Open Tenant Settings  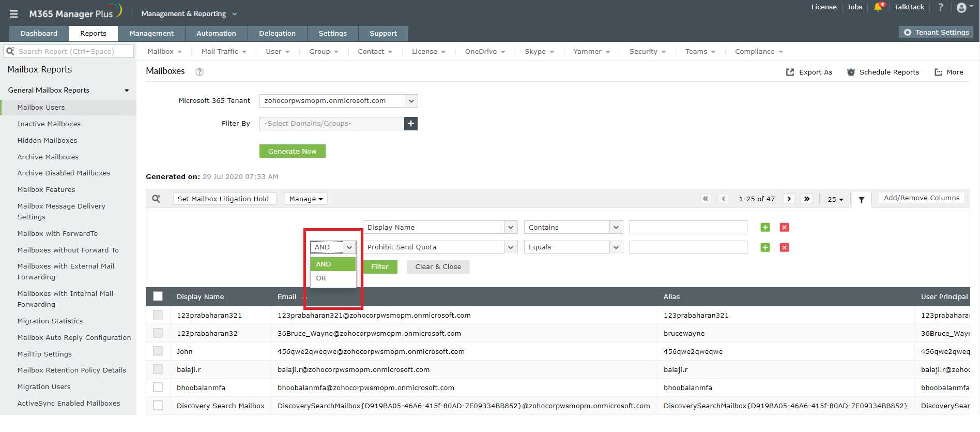[x=936, y=32]
